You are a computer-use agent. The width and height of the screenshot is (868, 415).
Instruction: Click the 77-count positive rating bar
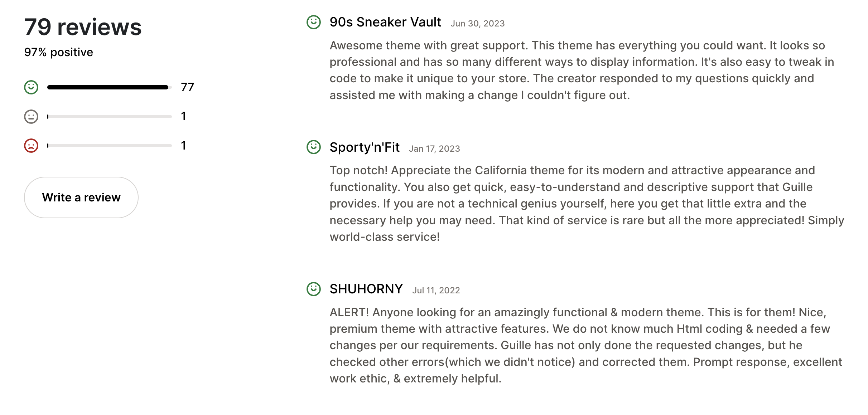click(x=107, y=87)
